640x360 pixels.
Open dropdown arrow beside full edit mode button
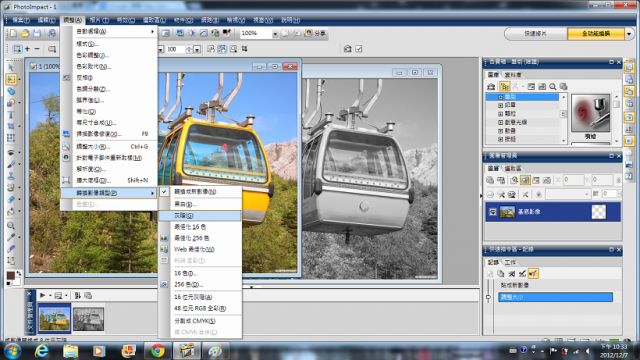(629, 34)
